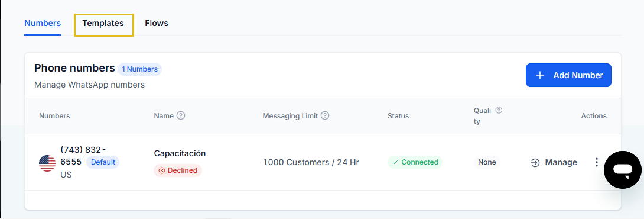The image size is (644, 219).
Task: Open the Templates tab
Action: [x=103, y=24]
